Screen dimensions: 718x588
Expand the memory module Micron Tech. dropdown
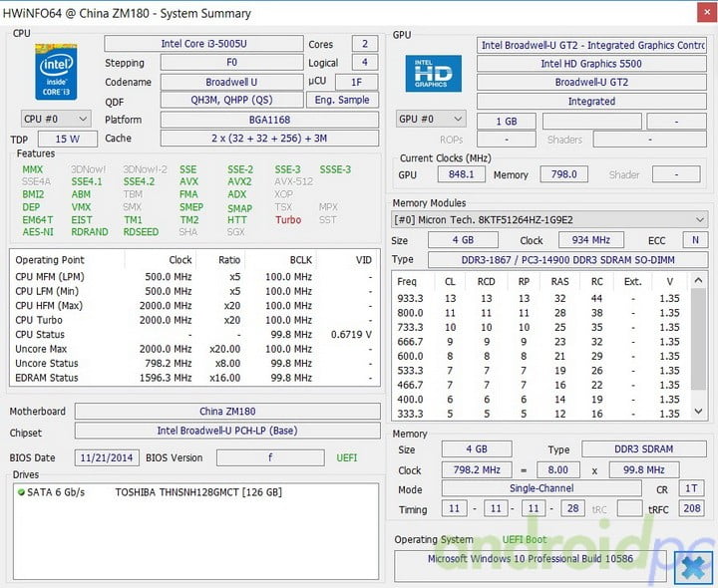(549, 219)
